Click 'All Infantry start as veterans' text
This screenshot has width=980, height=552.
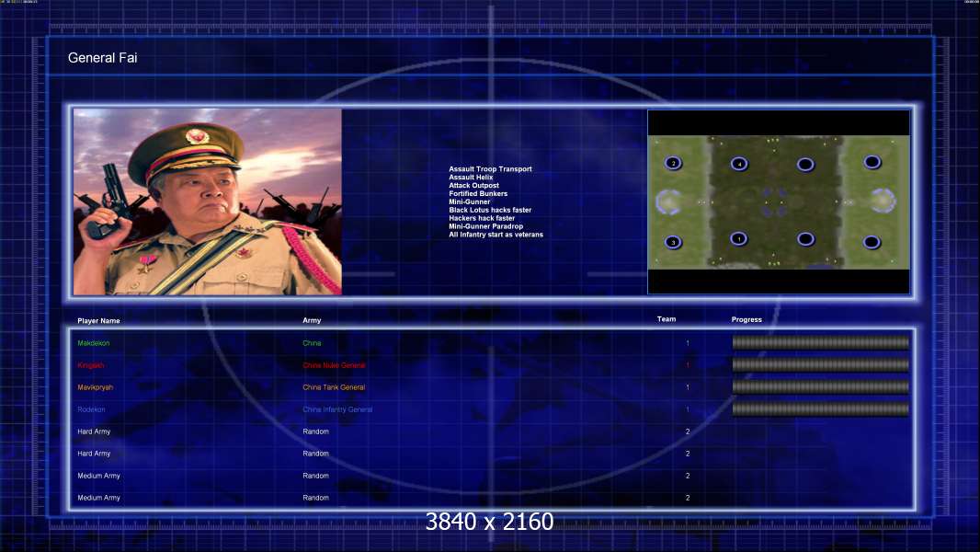point(496,235)
